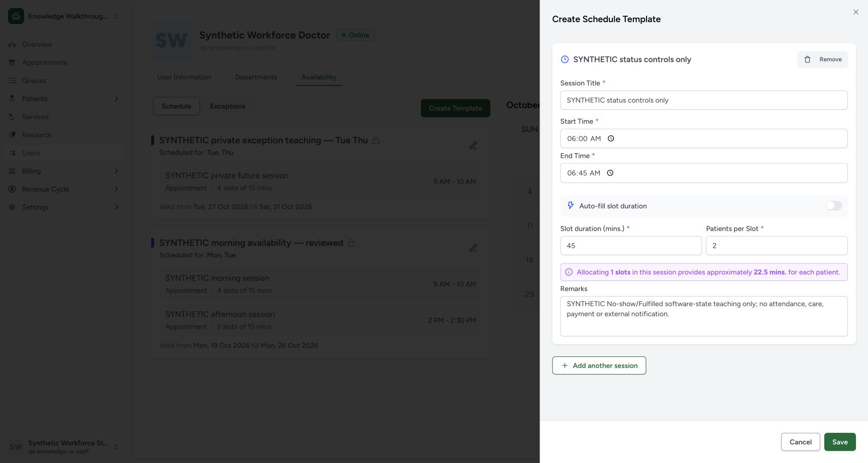Toggle Auto-fill slot duration switch
This screenshot has height=463, width=868.
coord(833,206)
